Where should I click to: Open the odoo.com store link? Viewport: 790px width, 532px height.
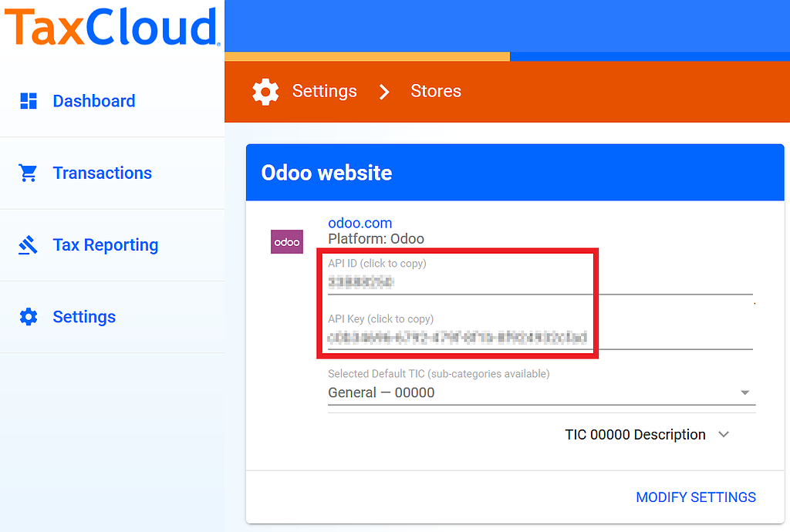pyautogui.click(x=360, y=223)
